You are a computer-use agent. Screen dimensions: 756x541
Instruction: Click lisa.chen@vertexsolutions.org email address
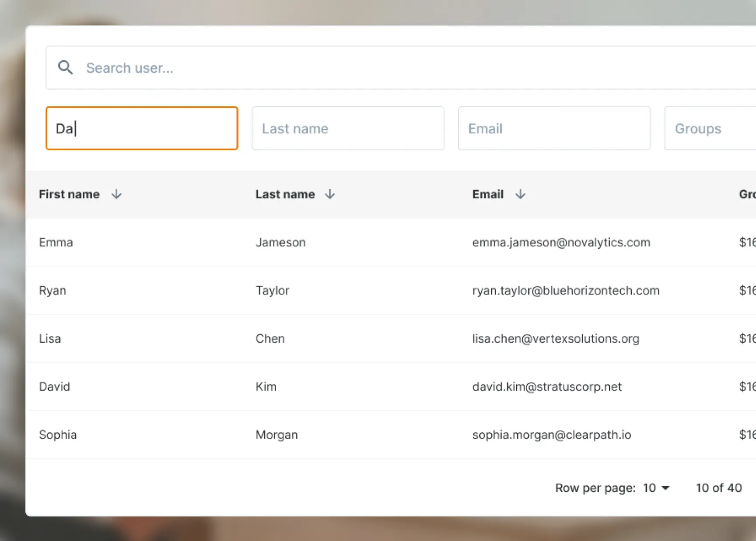(x=556, y=338)
